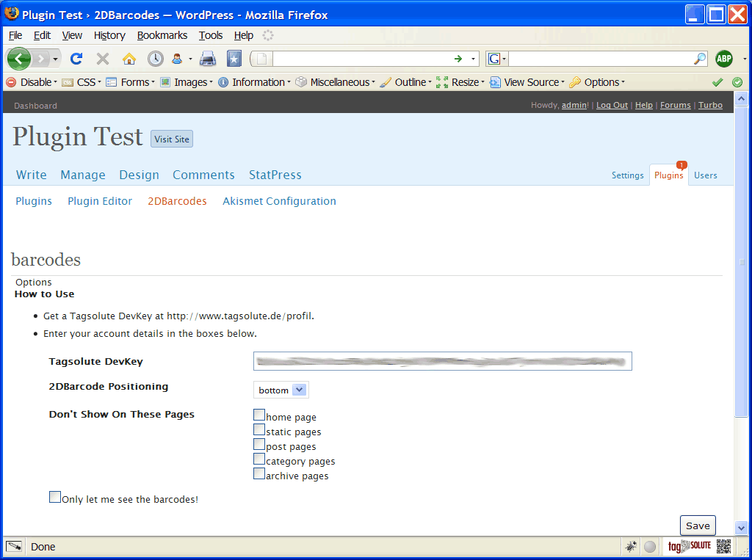This screenshot has height=560, width=752.
Task: Click the Tagsolute DevKey input field
Action: click(443, 361)
